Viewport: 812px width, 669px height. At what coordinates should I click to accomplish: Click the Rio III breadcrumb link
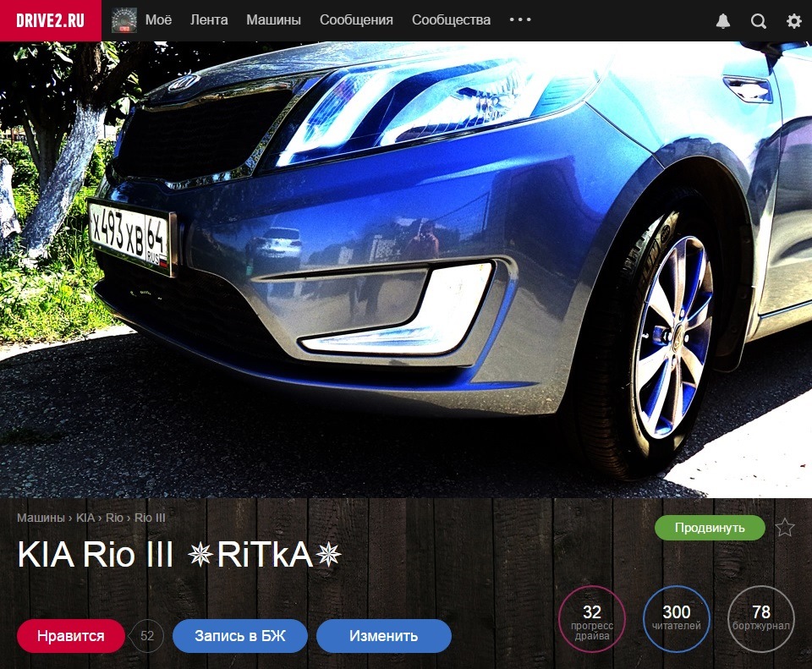point(150,518)
